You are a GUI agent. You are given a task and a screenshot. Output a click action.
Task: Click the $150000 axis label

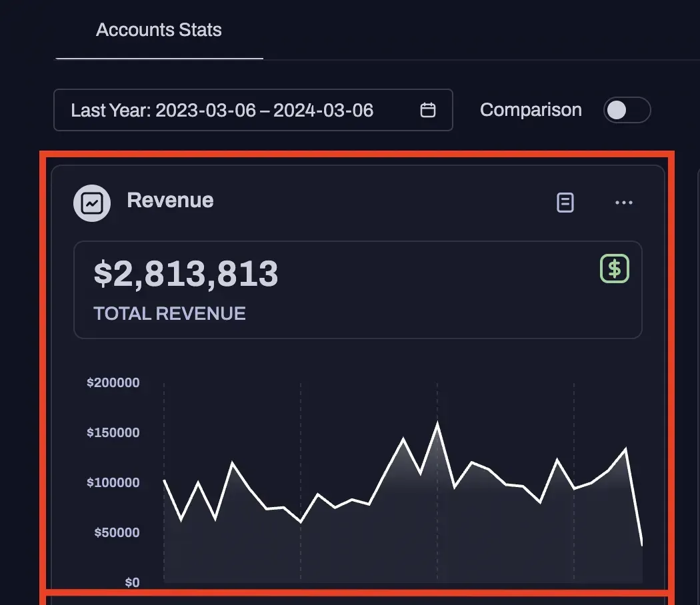pyautogui.click(x=113, y=432)
